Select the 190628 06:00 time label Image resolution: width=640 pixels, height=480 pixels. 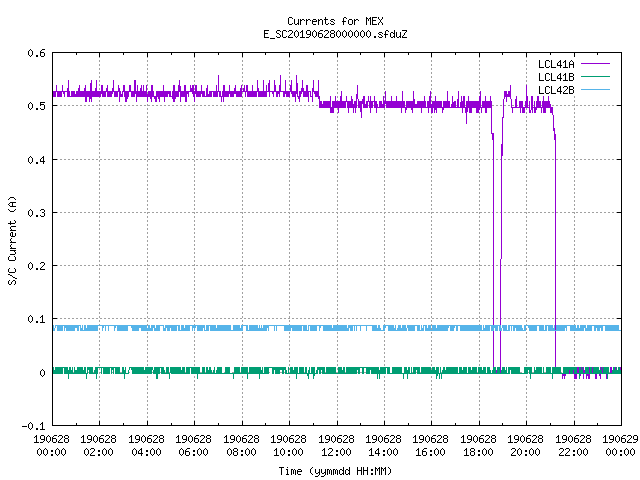click(193, 446)
